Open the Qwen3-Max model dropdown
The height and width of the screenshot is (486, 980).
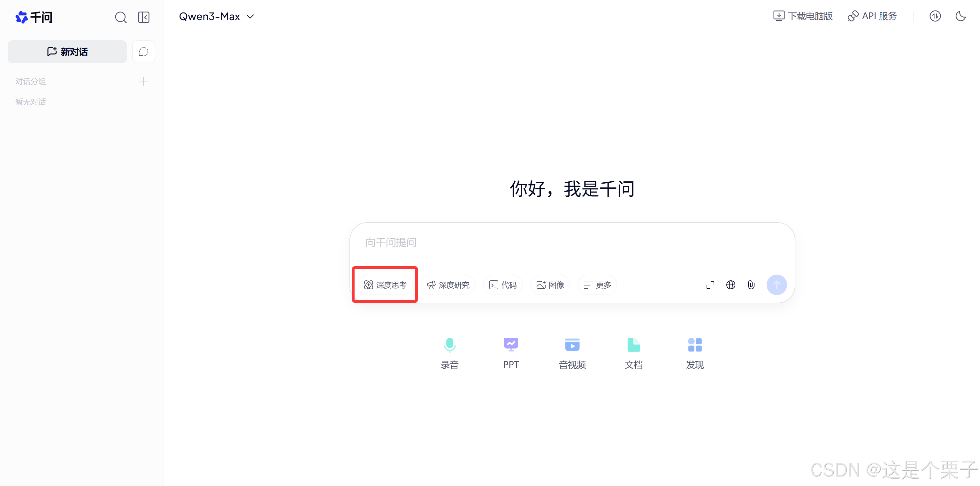pyautogui.click(x=217, y=17)
